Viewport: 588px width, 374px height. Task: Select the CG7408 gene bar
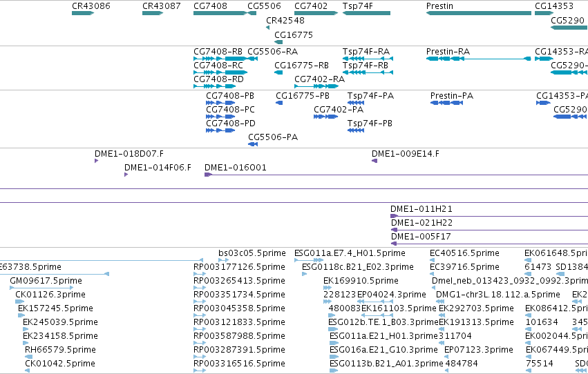point(220,13)
